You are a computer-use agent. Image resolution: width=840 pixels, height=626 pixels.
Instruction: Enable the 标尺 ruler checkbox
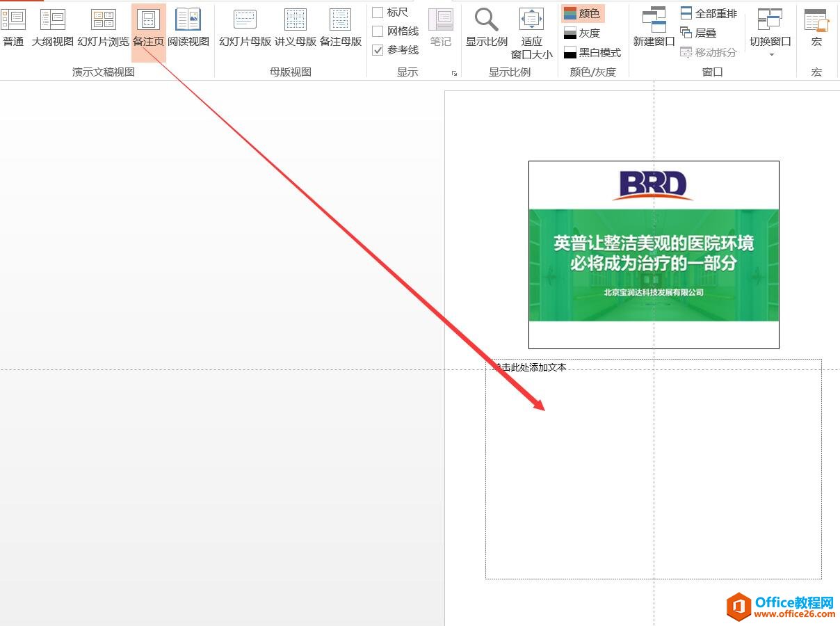coord(378,11)
